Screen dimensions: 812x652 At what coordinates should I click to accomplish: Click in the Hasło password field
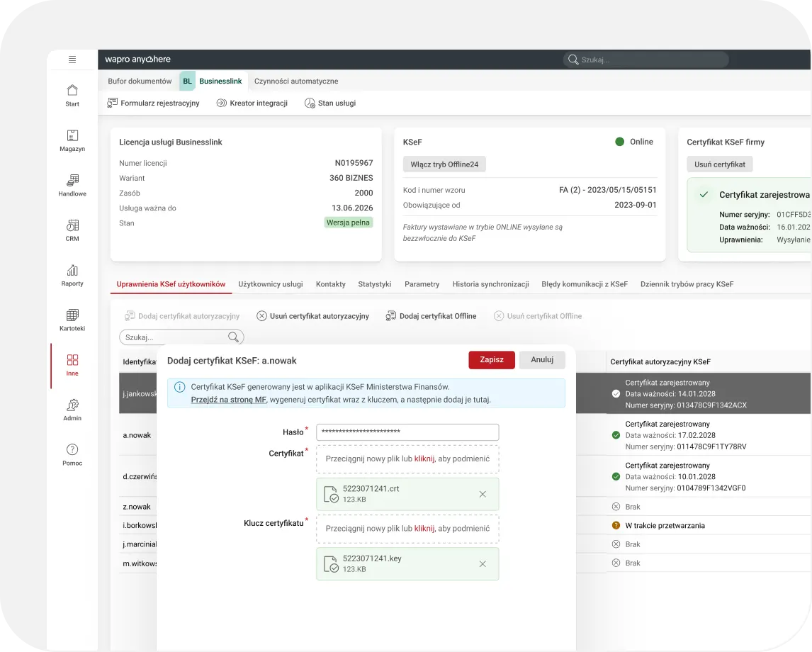(407, 432)
